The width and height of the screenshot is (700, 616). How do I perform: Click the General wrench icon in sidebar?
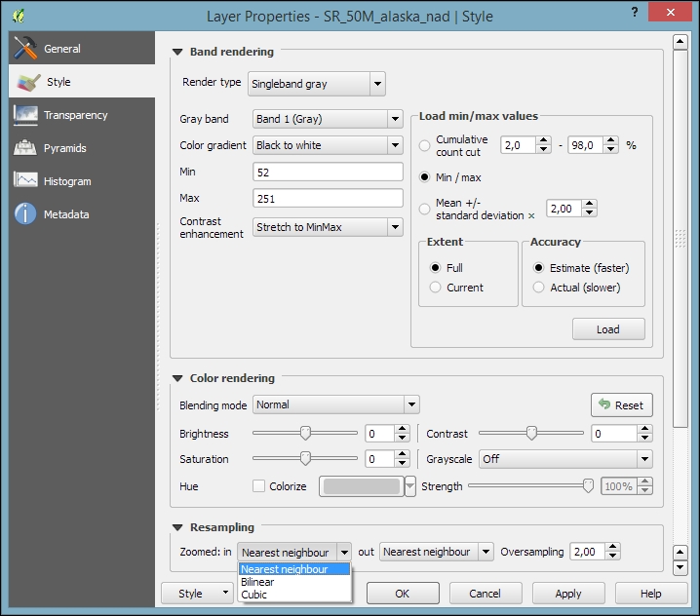coord(25,49)
